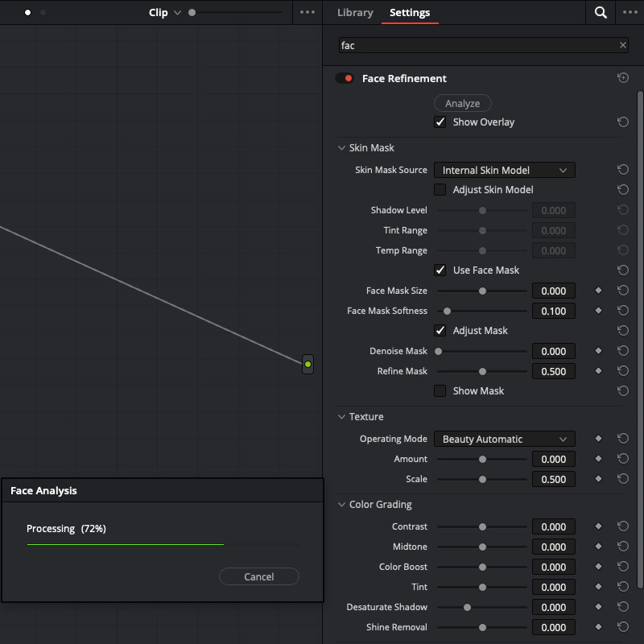This screenshot has width=644, height=644.
Task: Add keyframe for Operating Mode
Action: 598,438
